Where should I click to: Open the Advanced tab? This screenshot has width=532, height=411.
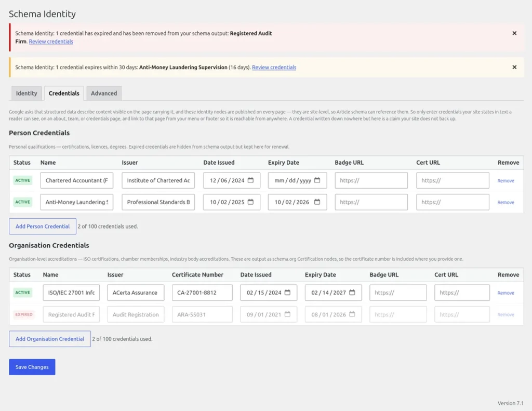[x=104, y=94]
